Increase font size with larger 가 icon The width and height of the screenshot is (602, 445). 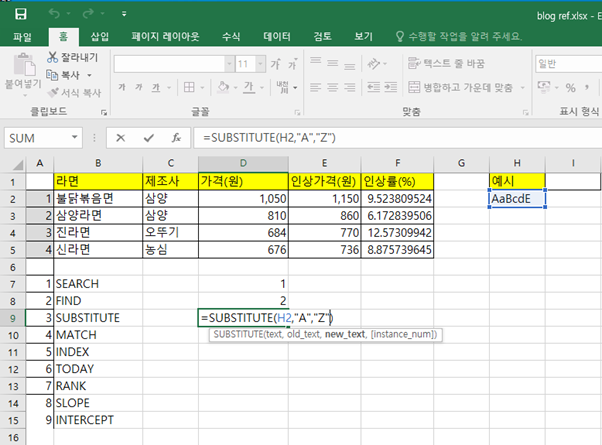click(276, 64)
